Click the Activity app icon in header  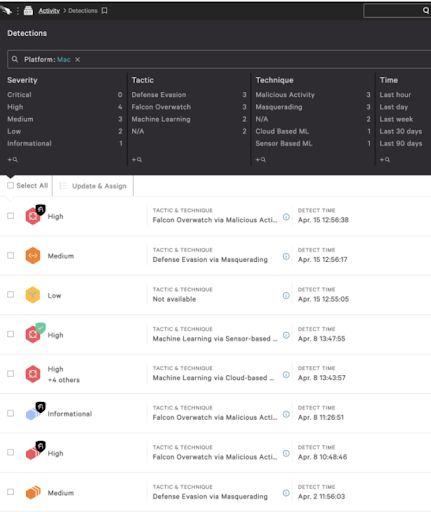28,11
